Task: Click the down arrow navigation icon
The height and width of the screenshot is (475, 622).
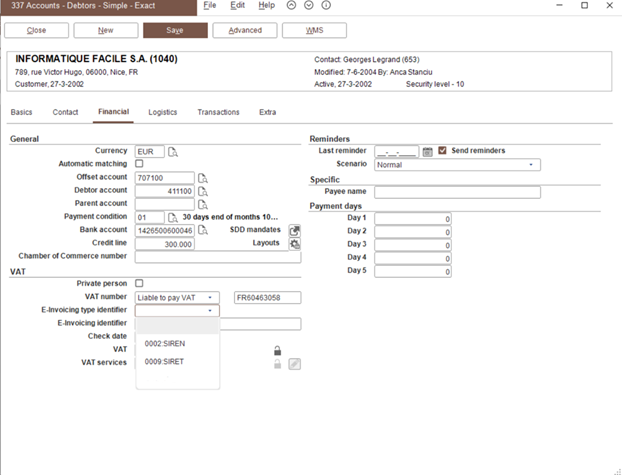Action: (309, 5)
